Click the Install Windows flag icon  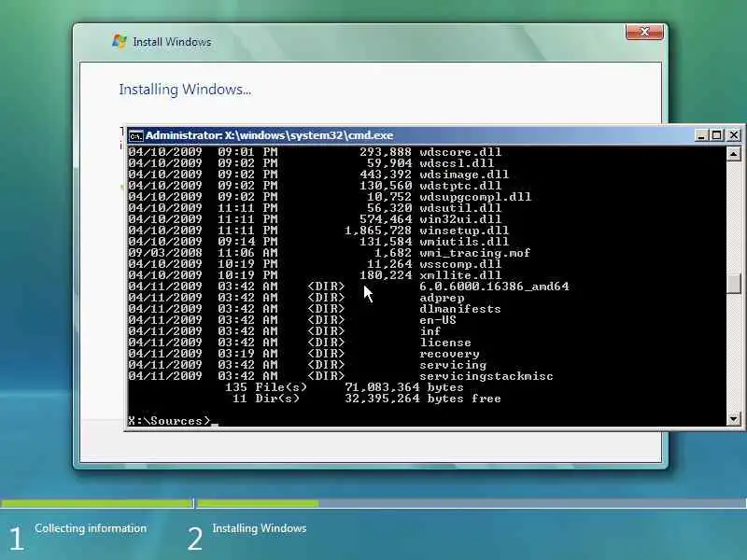(120, 41)
